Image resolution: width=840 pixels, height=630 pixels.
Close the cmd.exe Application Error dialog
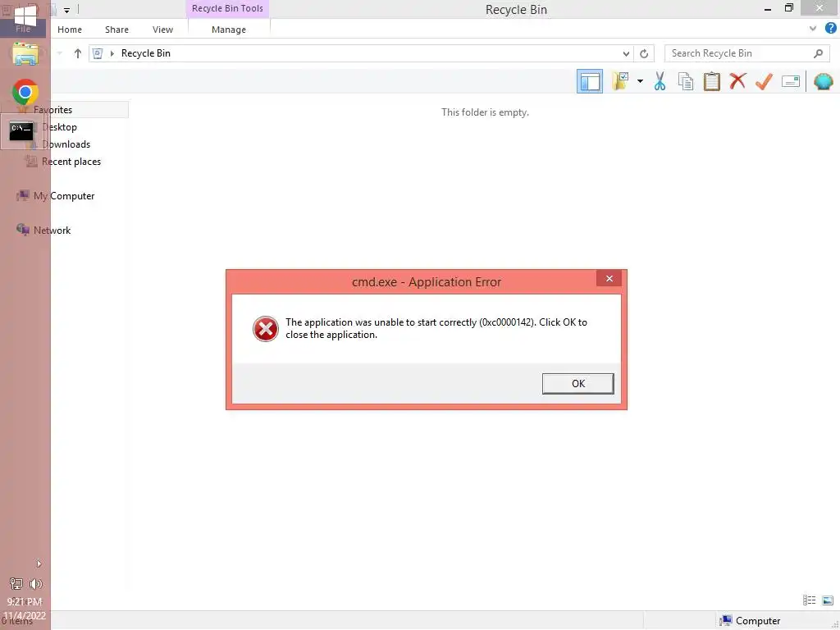(x=609, y=279)
